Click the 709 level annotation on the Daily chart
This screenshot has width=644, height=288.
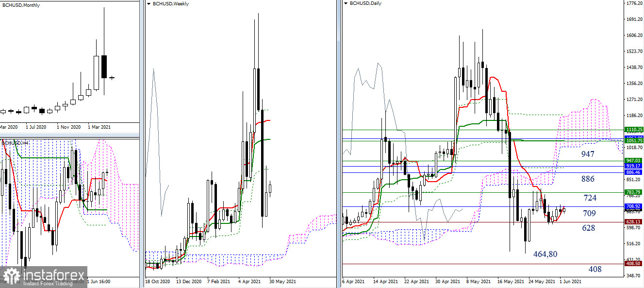589,213
